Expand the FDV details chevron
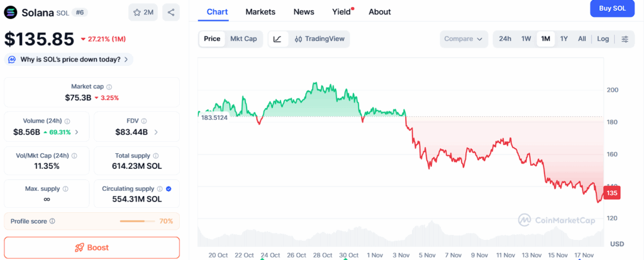The width and height of the screenshot is (644, 260). 156,132
